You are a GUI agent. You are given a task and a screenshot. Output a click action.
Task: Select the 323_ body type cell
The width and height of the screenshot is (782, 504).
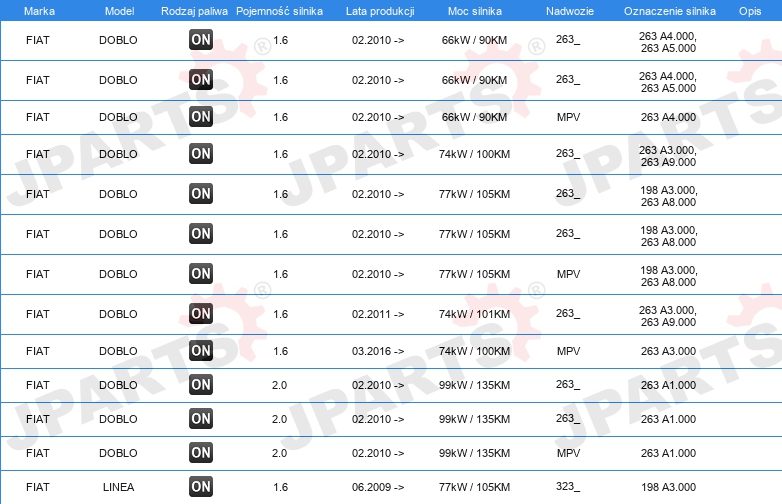coord(568,487)
